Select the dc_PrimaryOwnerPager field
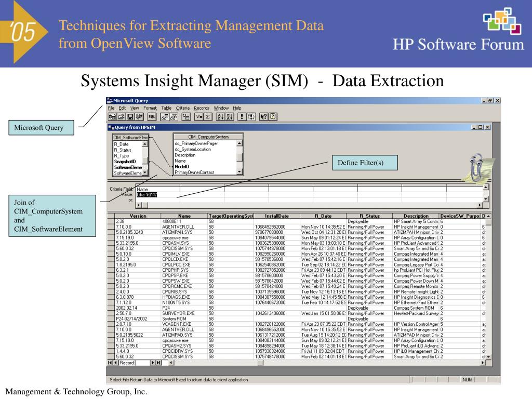 [x=196, y=143]
